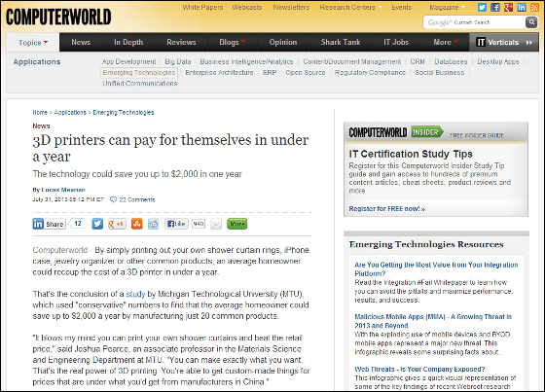Open the Webcasts link
Screen dimensions: 545x392
click(247, 7)
